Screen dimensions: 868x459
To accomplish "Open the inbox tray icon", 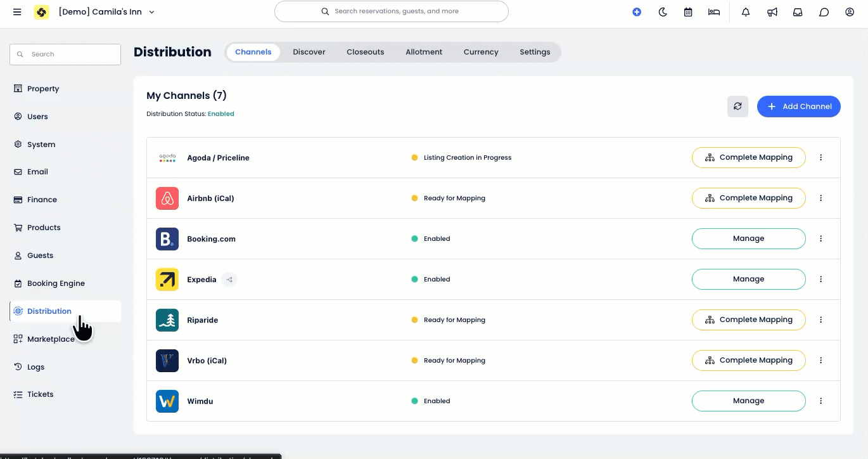I will 798,12.
